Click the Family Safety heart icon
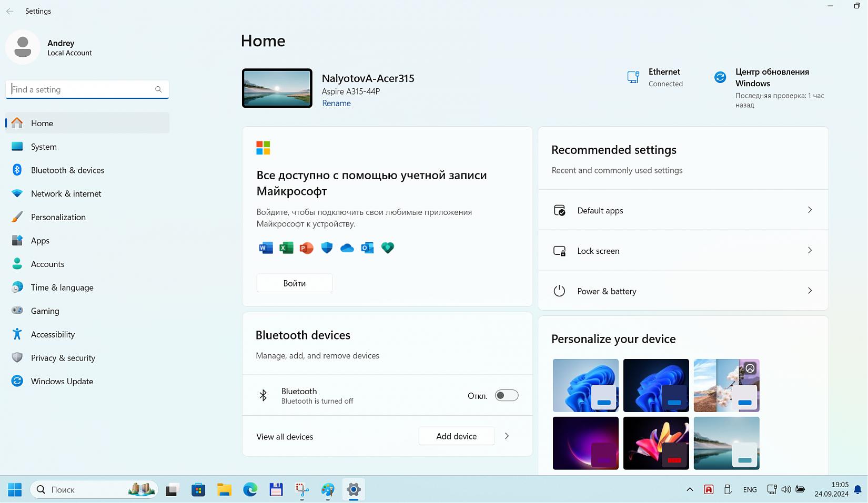868x503 pixels. [388, 248]
